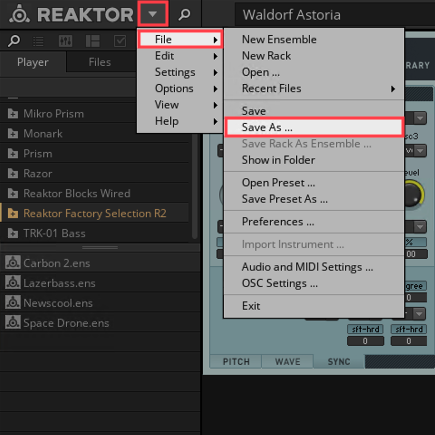Screen dimensions: 435x435
Task: Choose Save As ... menu entry
Action: pyautogui.click(x=314, y=127)
